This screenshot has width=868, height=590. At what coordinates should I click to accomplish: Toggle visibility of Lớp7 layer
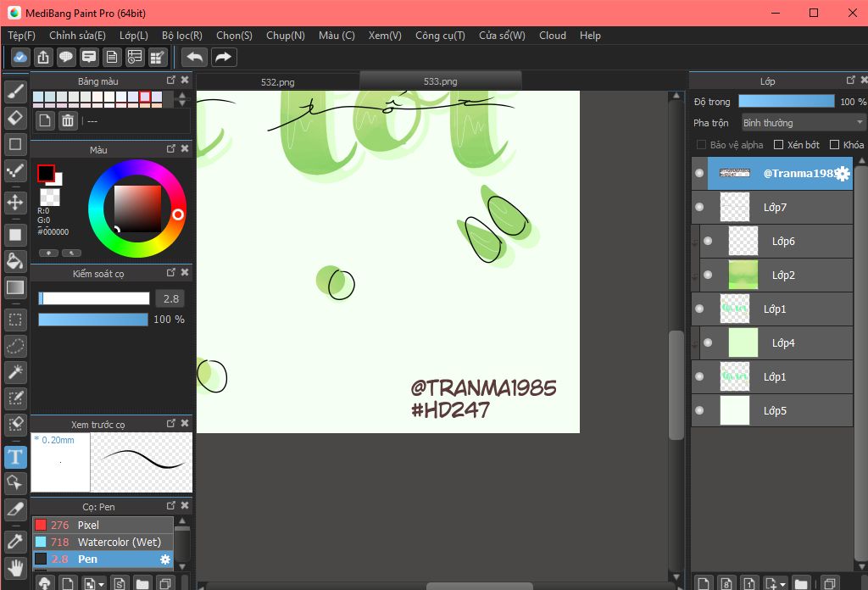pyautogui.click(x=699, y=207)
